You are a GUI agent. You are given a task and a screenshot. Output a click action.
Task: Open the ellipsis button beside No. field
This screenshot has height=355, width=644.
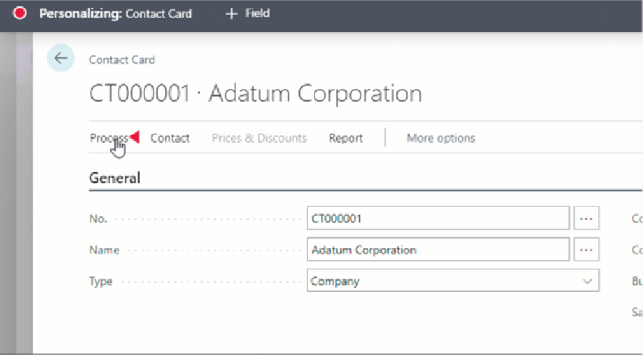(586, 219)
